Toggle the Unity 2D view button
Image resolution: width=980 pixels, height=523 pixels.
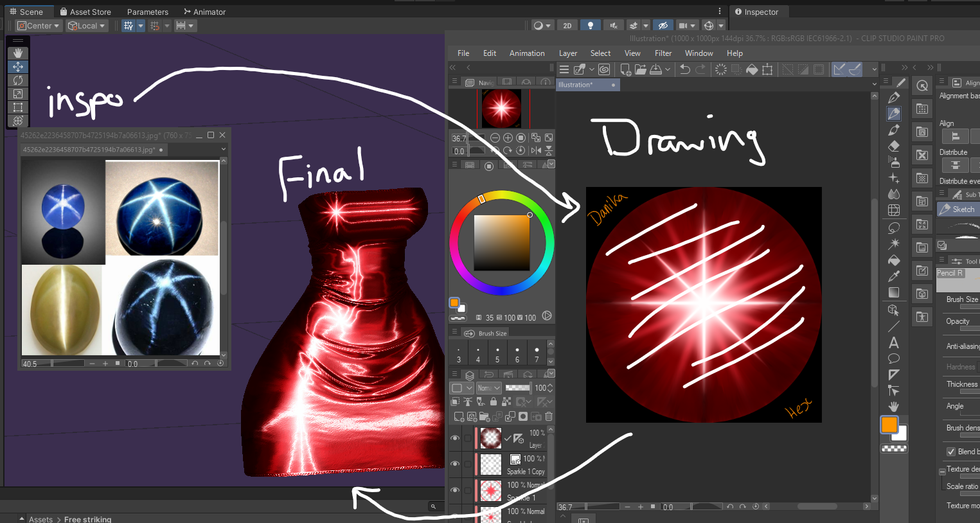point(567,26)
